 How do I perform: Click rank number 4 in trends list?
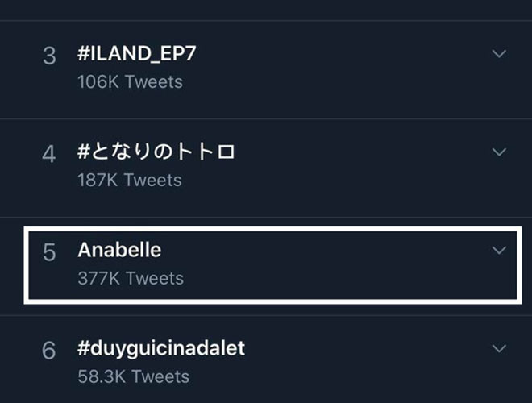point(49,155)
